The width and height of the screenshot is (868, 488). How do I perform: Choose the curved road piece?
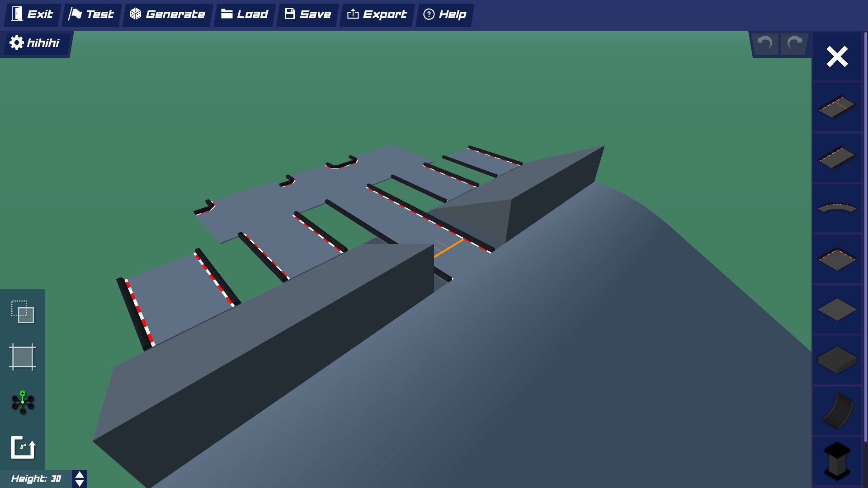(837, 208)
